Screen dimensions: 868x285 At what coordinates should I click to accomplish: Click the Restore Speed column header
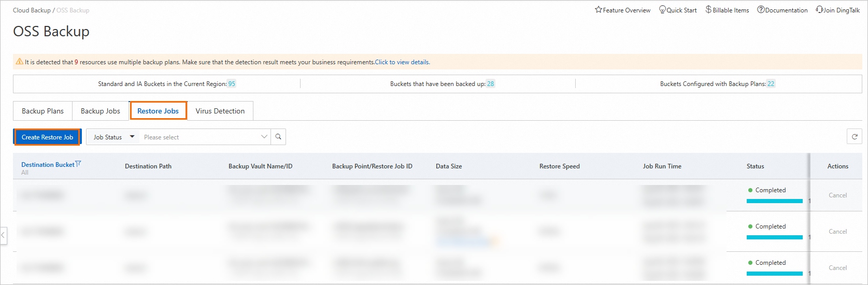tap(560, 166)
